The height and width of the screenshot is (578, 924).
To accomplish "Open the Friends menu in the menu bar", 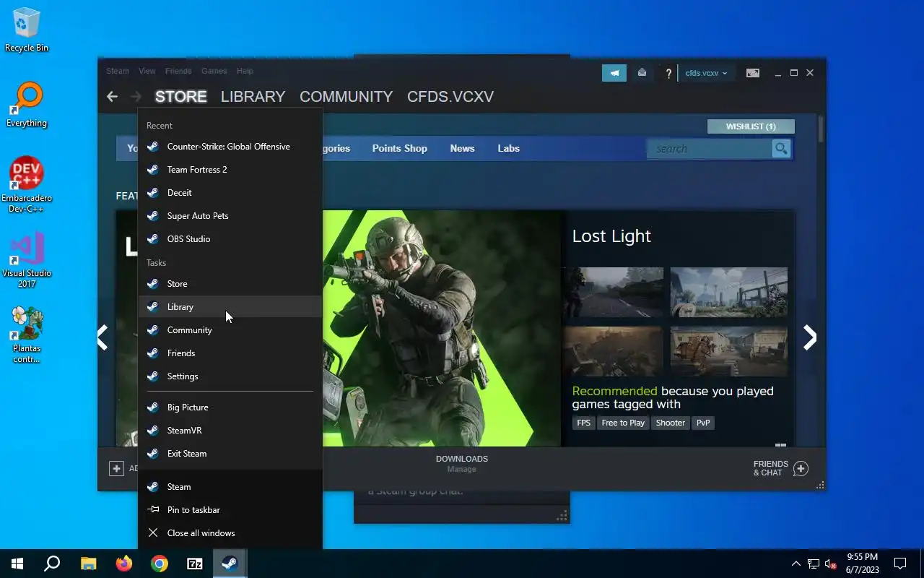I will 178,71.
